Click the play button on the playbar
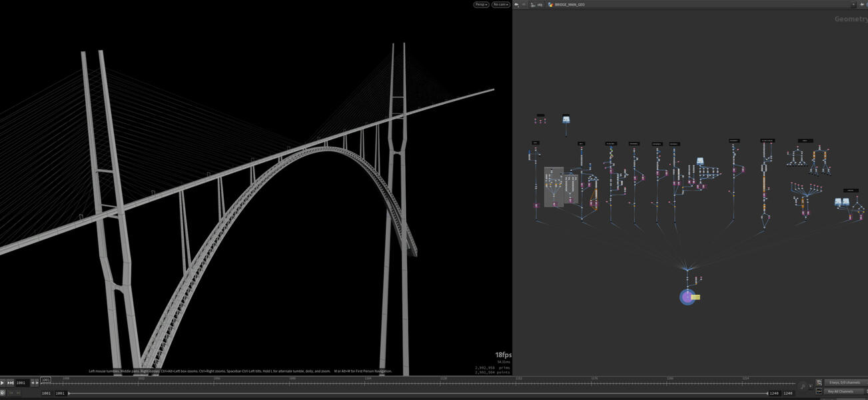This screenshot has width=868, height=400. 2,382
